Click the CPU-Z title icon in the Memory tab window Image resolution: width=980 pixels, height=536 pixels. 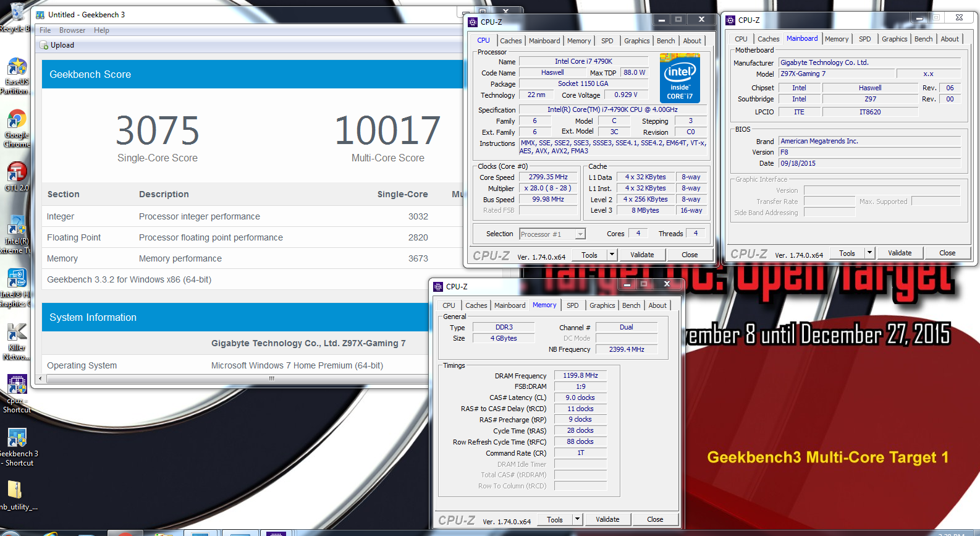tap(438, 286)
